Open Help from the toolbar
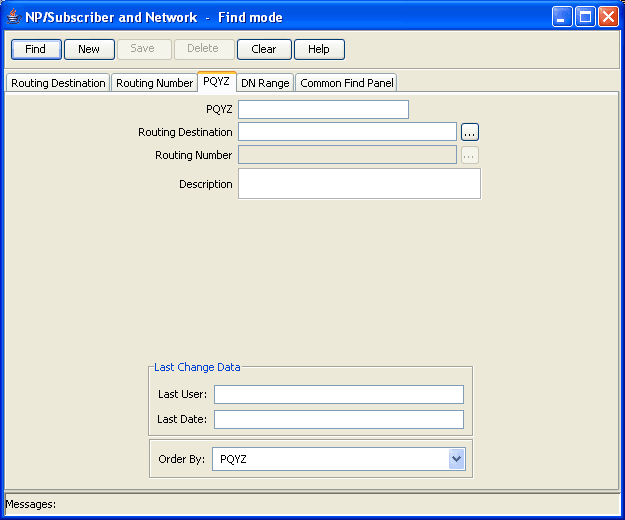The image size is (625, 520). [319, 49]
